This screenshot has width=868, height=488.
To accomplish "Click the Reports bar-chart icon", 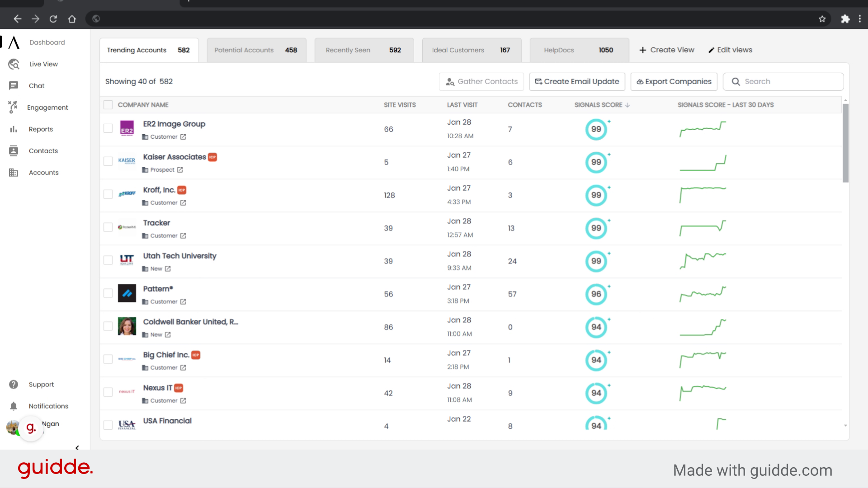I will click(x=14, y=129).
